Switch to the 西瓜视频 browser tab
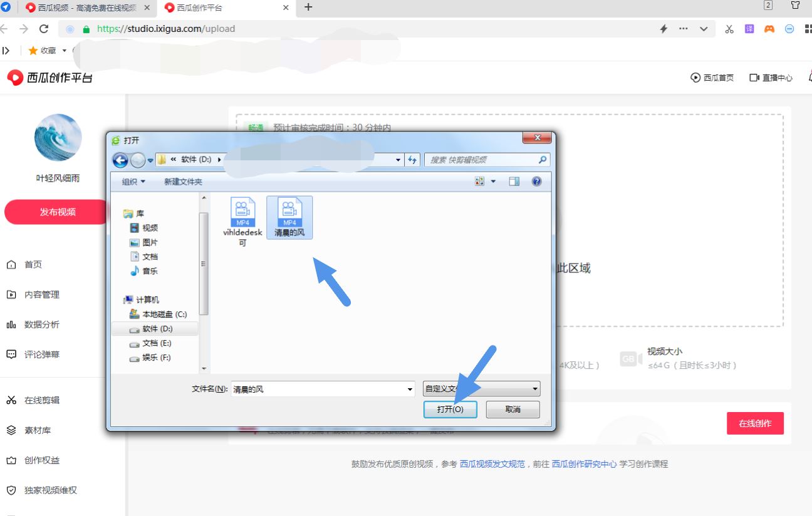This screenshot has width=812, height=516. click(88, 8)
